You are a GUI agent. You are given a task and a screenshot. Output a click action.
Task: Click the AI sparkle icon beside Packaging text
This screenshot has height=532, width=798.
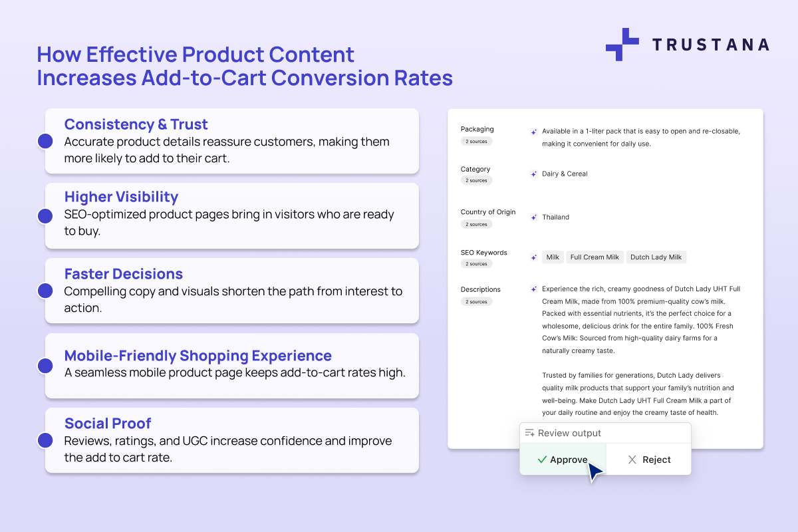(x=533, y=132)
